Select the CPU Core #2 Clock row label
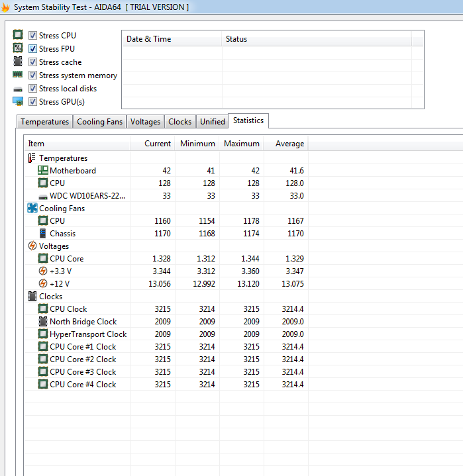 tap(83, 359)
